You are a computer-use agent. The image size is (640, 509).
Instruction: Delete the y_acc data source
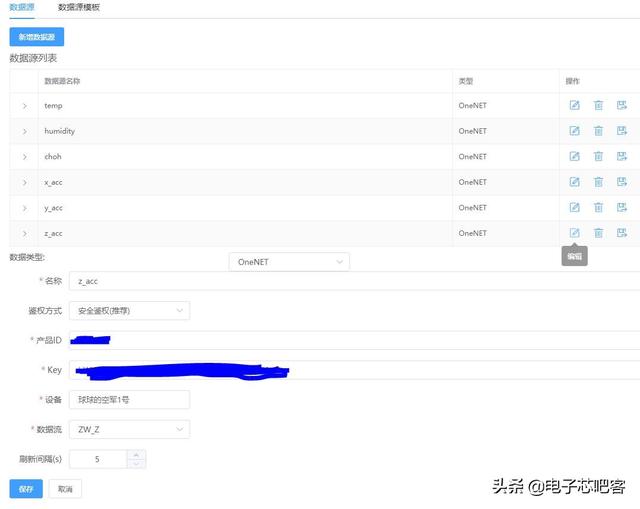pyautogui.click(x=598, y=207)
